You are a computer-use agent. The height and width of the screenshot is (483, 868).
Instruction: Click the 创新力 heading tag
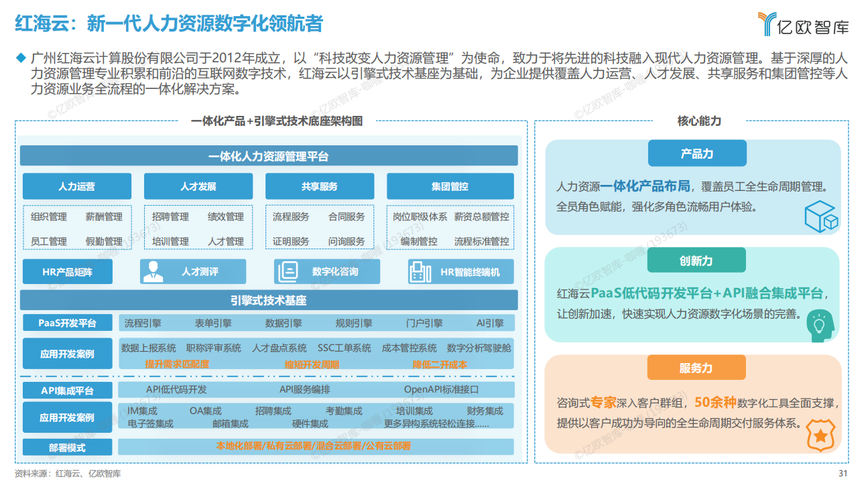click(x=696, y=261)
